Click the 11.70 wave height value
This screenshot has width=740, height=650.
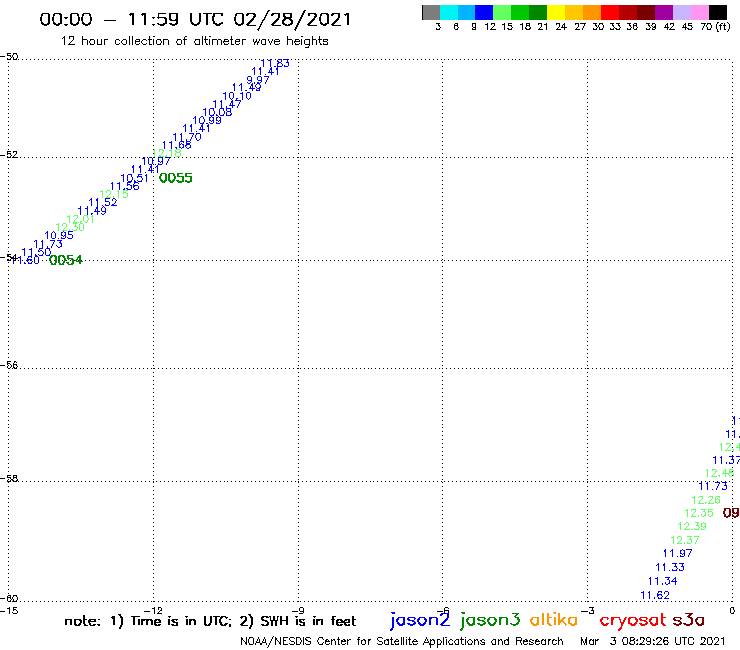pyautogui.click(x=187, y=137)
